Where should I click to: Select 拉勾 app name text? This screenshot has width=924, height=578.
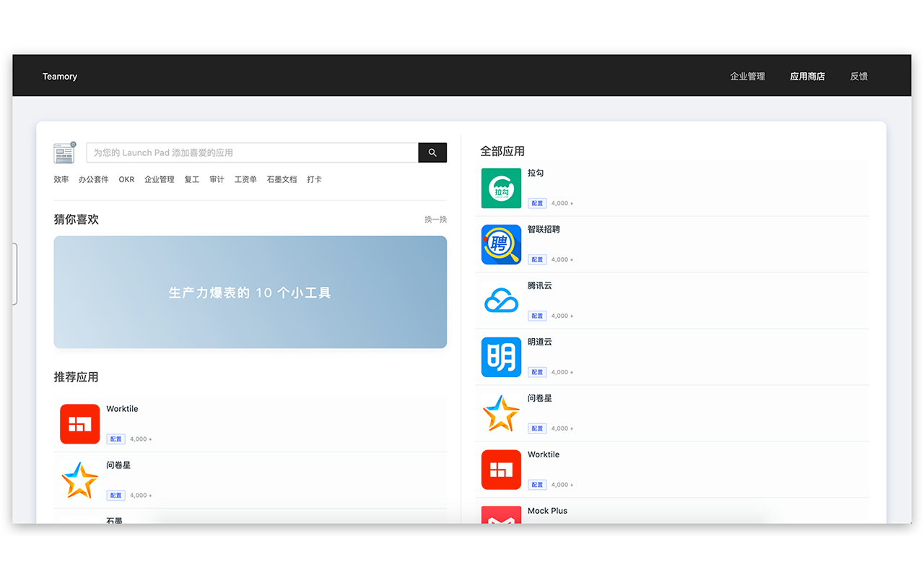pyautogui.click(x=536, y=173)
